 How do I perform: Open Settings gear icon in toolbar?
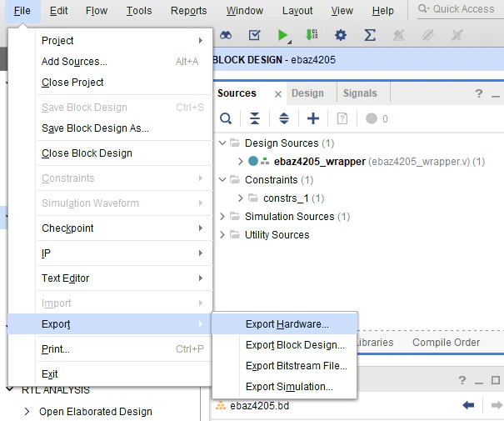coord(341,35)
